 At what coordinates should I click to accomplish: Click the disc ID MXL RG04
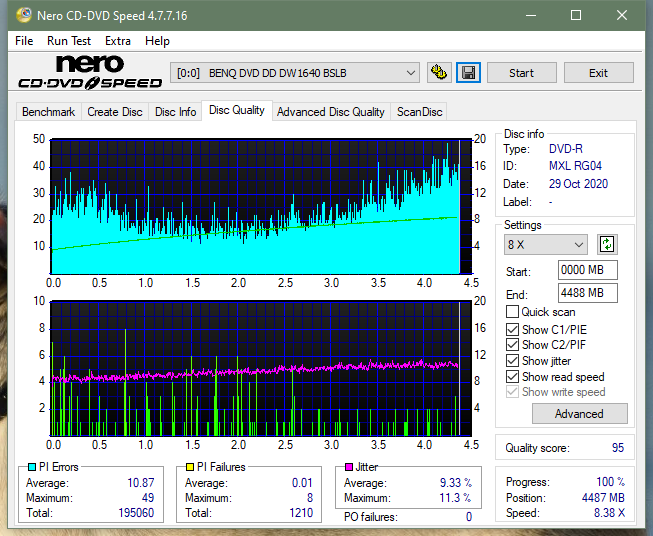click(575, 166)
